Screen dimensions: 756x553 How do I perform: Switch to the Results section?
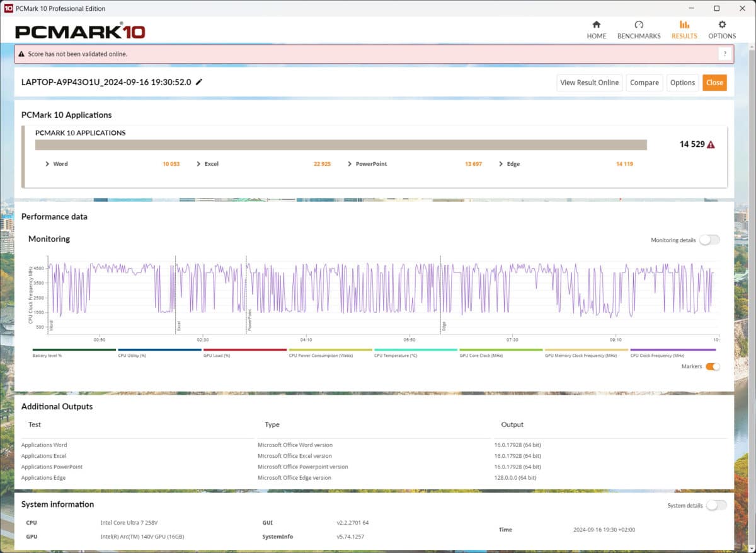coord(684,30)
